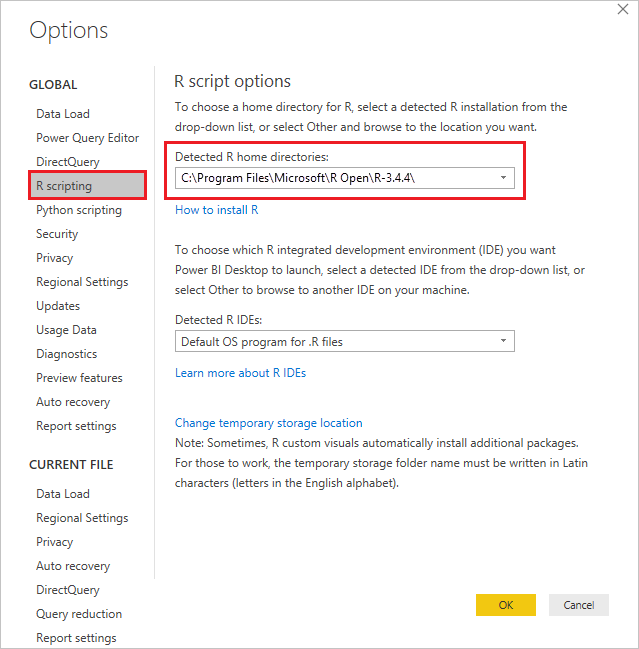Select the R scripting category
Image resolution: width=639 pixels, height=649 pixels.
(64, 186)
